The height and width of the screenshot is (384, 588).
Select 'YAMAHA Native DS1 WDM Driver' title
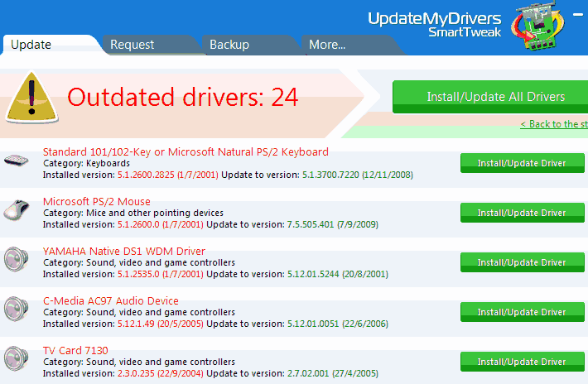pos(124,251)
